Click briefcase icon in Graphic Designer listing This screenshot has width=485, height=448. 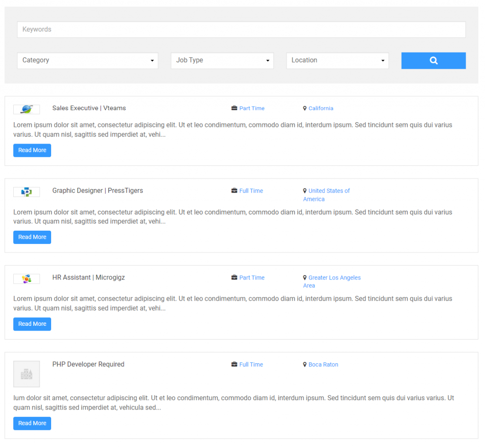234,191
